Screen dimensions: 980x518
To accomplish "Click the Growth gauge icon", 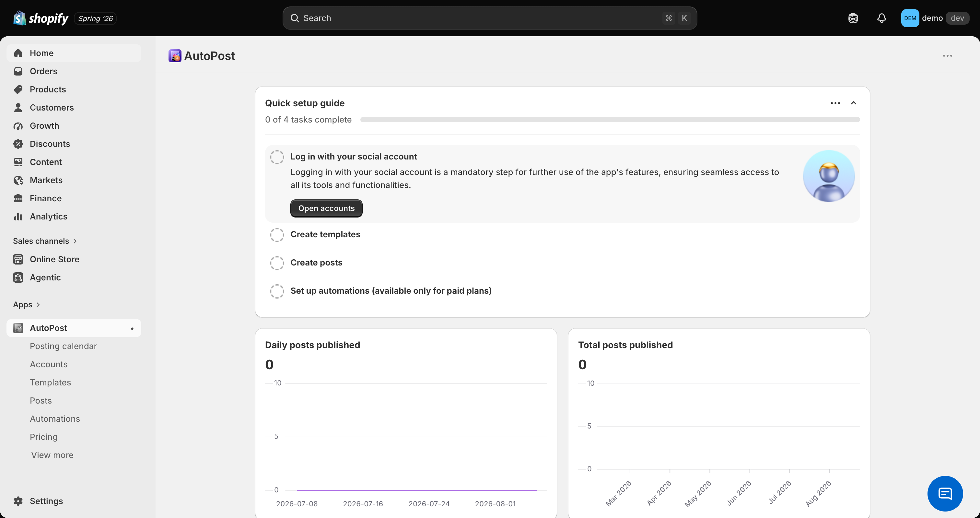I will (18, 125).
